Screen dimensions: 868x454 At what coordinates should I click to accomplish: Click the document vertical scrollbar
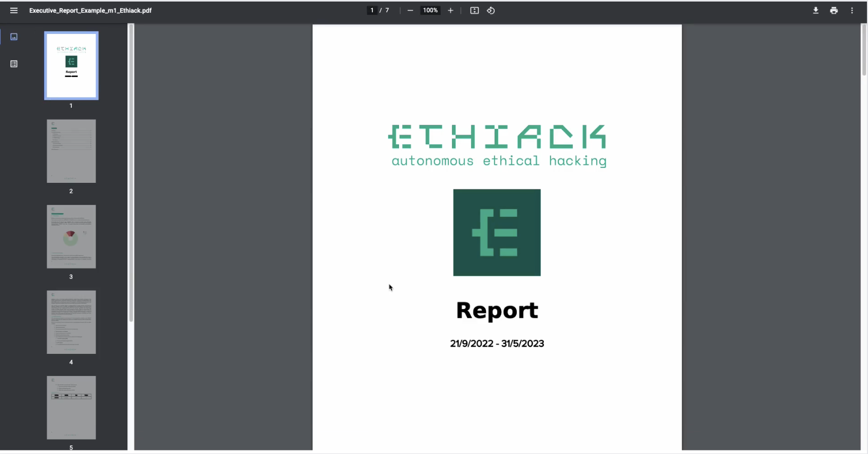(x=864, y=50)
